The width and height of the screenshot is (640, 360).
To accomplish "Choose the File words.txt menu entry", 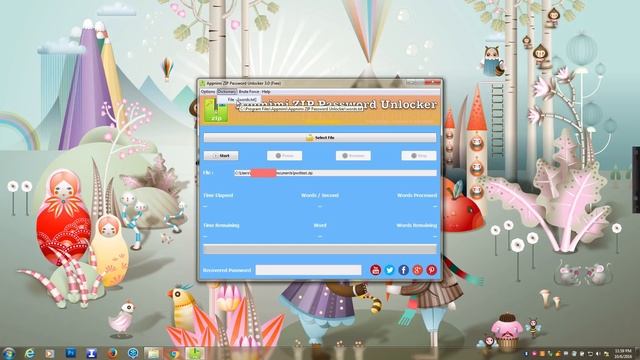I will pos(239,100).
